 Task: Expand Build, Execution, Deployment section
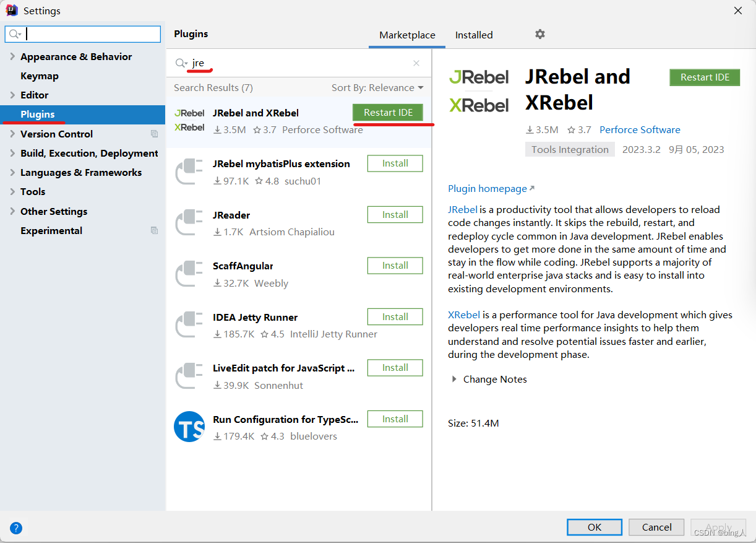(12, 153)
